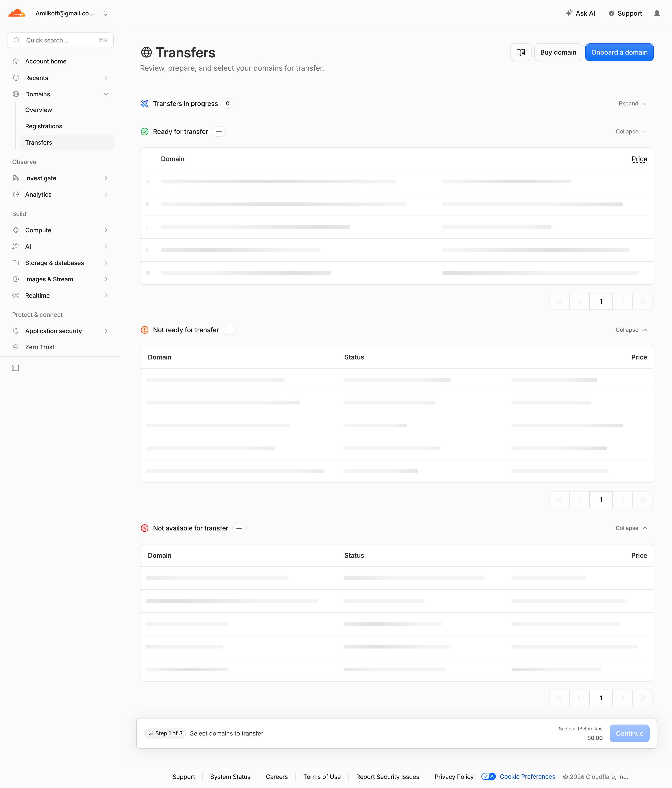This screenshot has height=788, width=672.
Task: Open the Privacy Policy footer link
Action: 454,777
